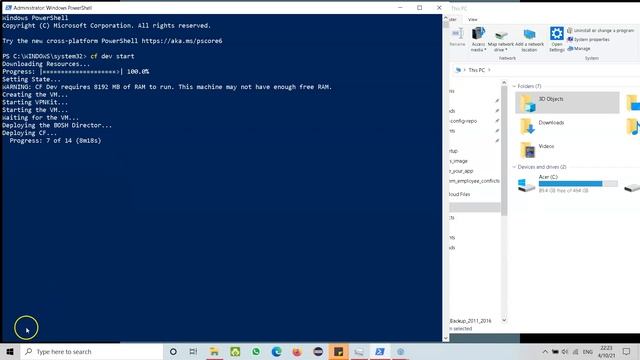Image resolution: width=640 pixels, height=360 pixels.
Task: Click the PowerShell icon in the title bar
Action: [8, 8]
